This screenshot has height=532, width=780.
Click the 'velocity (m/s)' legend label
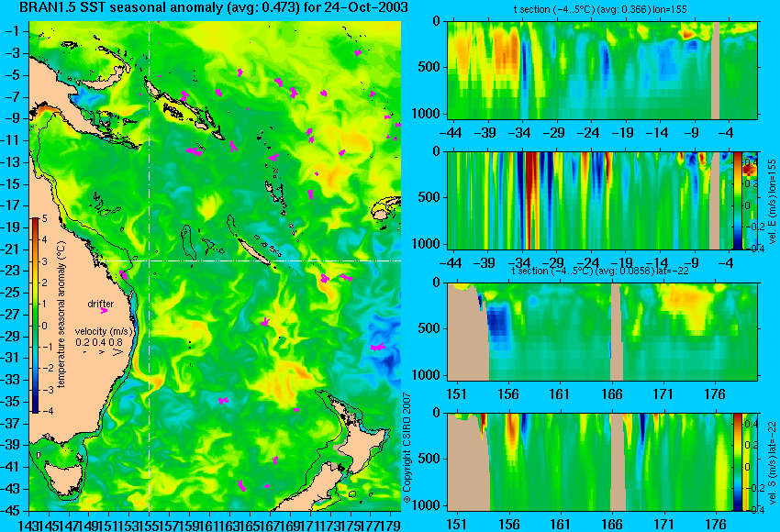(104, 332)
